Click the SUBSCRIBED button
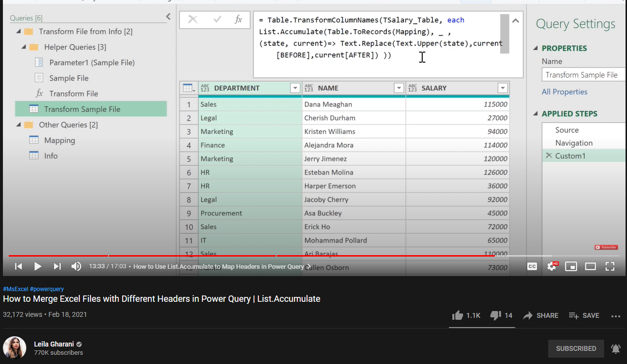 (576, 348)
